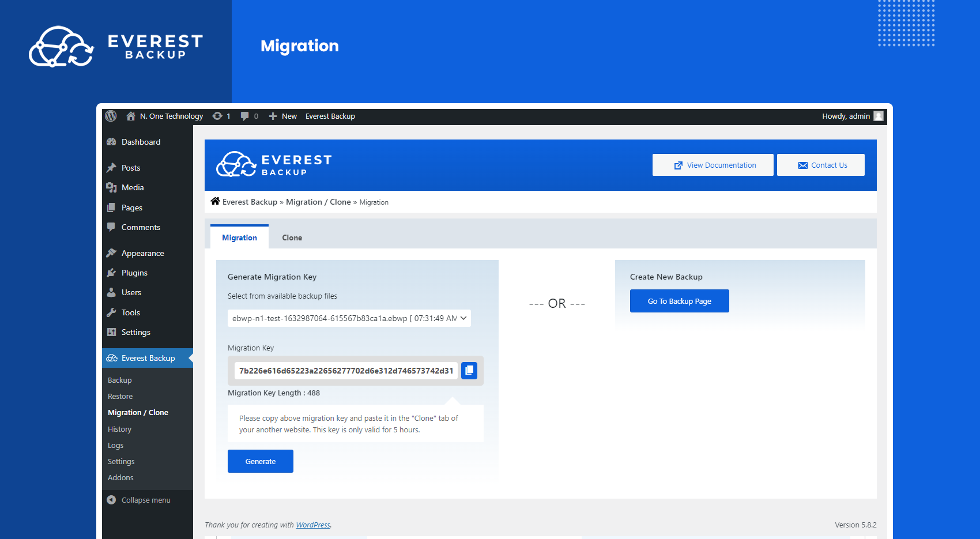980x539 pixels.
Task: Open the History submenu item
Action: pos(119,429)
